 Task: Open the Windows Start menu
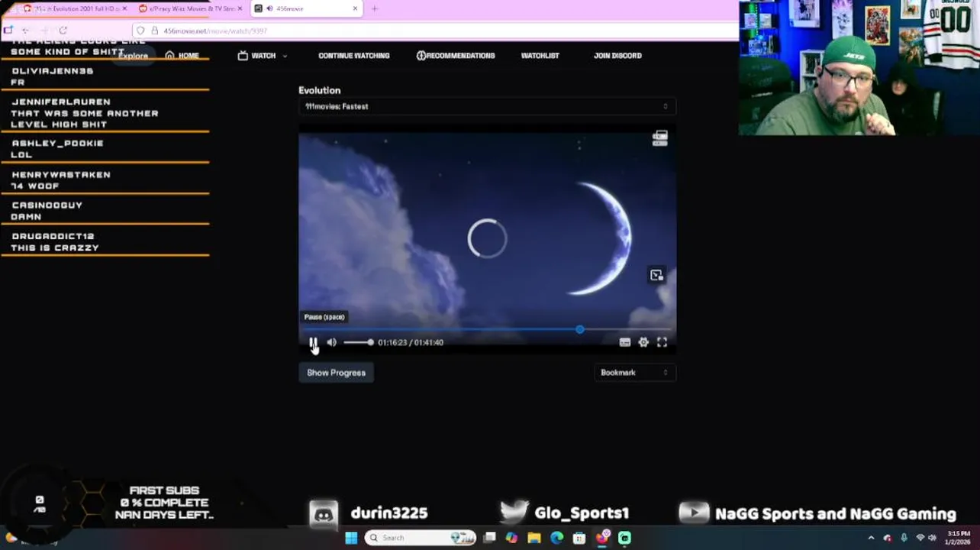[x=351, y=538]
